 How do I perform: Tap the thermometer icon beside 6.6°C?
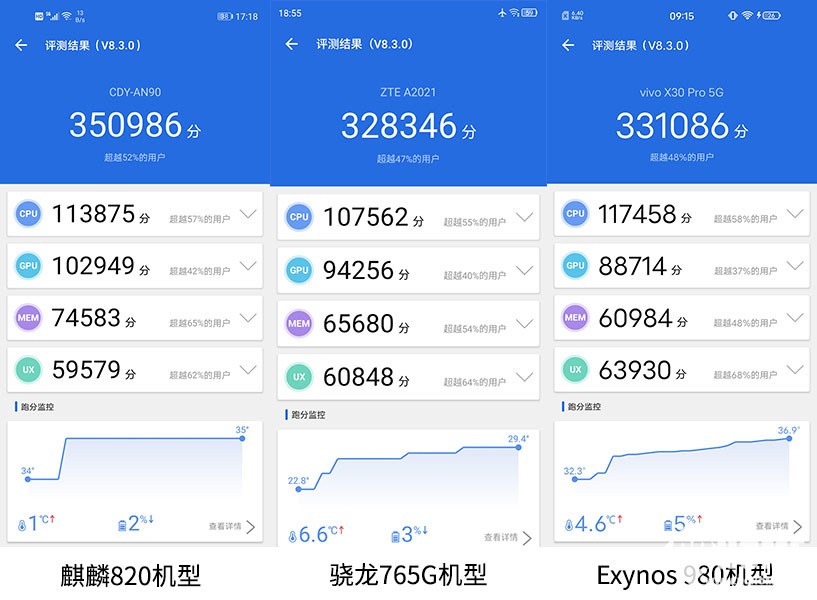pyautogui.click(x=292, y=536)
